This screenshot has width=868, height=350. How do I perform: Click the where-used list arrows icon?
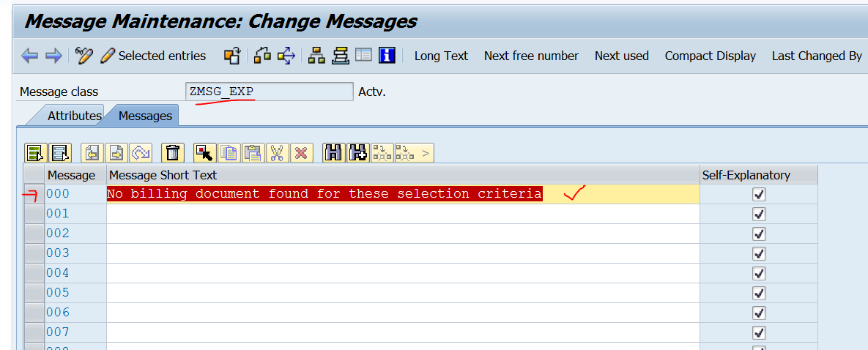(286, 56)
